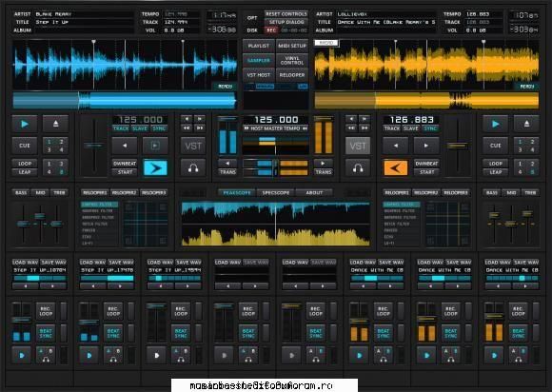This screenshot has height=392, width=552.
Task: Click DWNBEAT on the blue deck
Action: [x=125, y=164]
